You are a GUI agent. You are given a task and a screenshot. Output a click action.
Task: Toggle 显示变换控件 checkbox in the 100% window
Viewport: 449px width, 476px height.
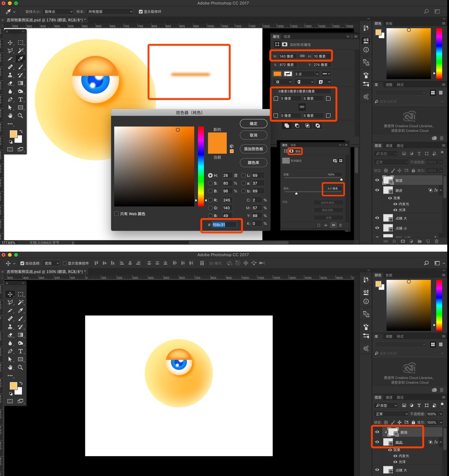point(65,263)
